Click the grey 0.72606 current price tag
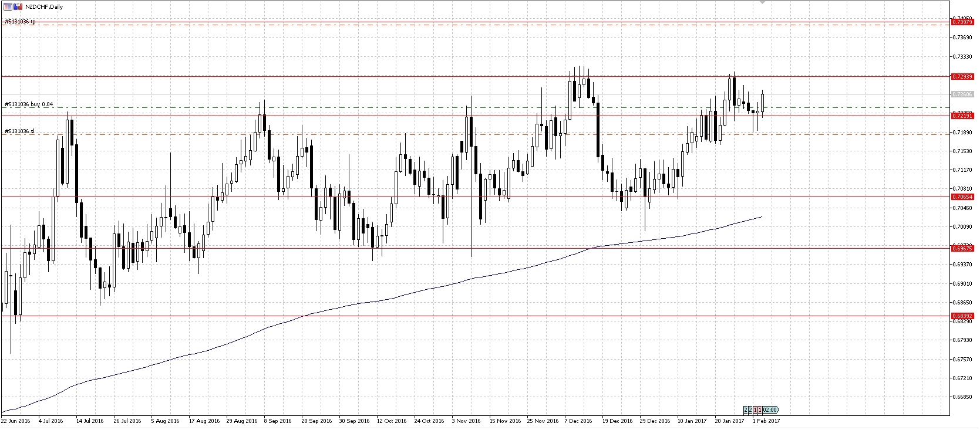 point(962,94)
